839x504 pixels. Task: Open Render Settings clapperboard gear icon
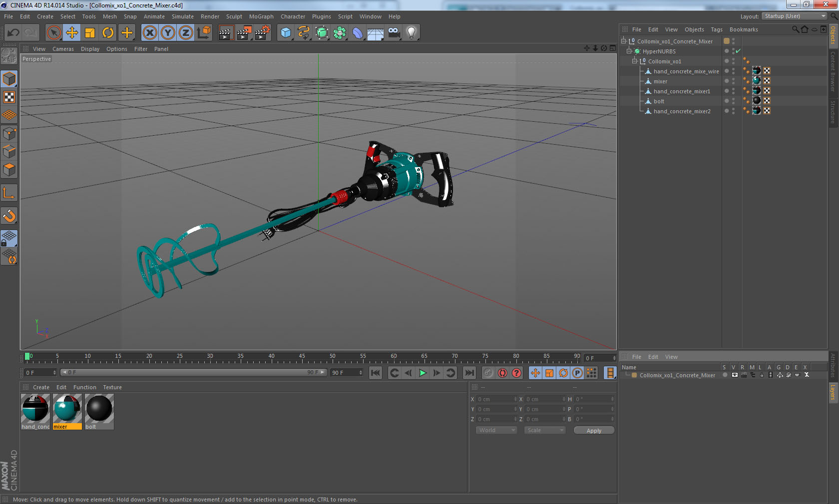click(262, 33)
